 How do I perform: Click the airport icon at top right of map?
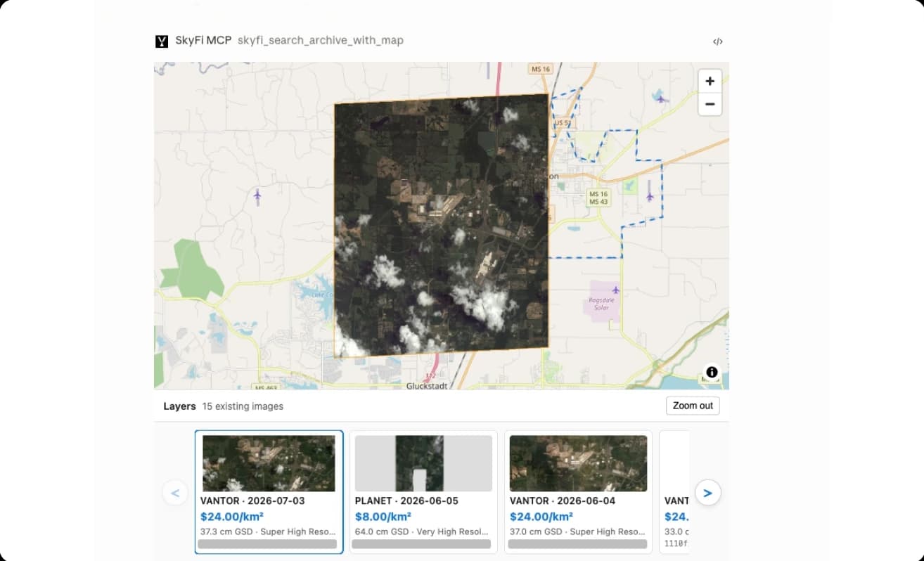(x=660, y=98)
